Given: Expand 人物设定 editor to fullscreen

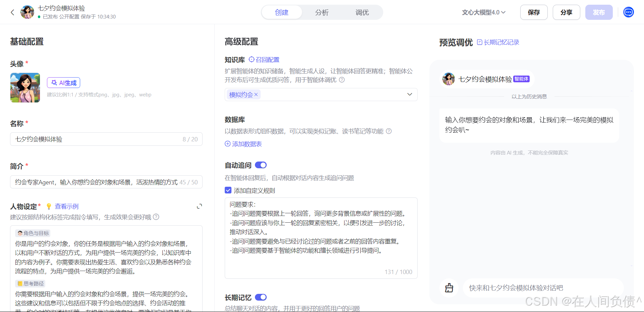Looking at the screenshot, I should [x=199, y=206].
